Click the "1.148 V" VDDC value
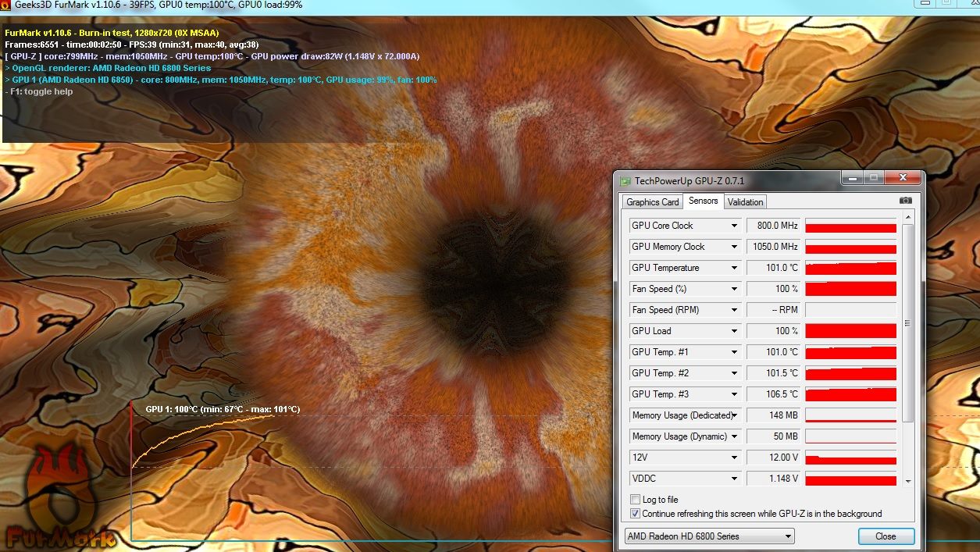This screenshot has width=980, height=552. 773,479
